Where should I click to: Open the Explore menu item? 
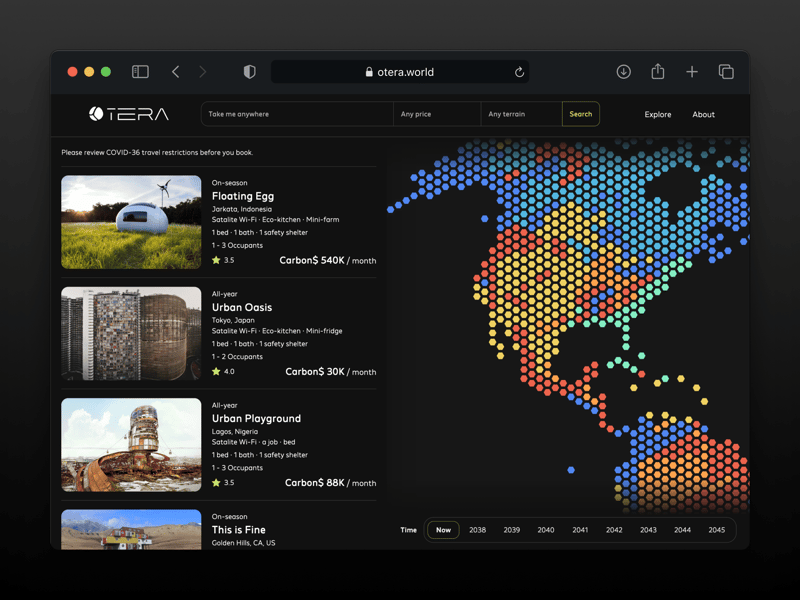(x=657, y=114)
